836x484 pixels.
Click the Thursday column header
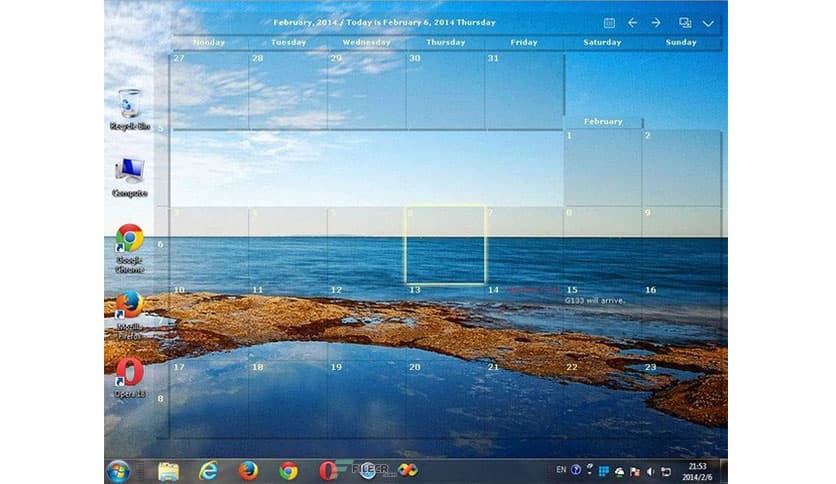click(x=446, y=42)
